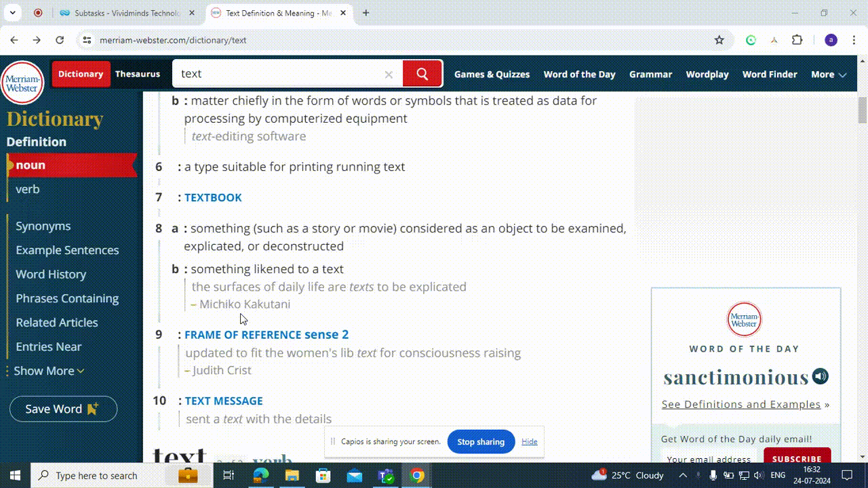Expand the More menu in the header

coord(829,75)
